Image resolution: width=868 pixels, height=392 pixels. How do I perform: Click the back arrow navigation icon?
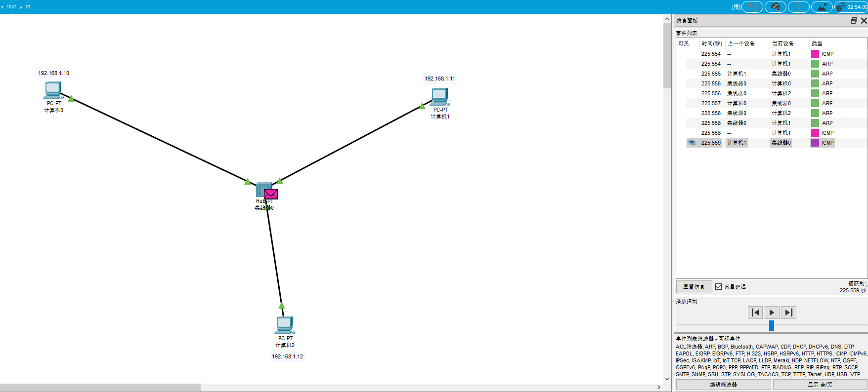(752, 7)
